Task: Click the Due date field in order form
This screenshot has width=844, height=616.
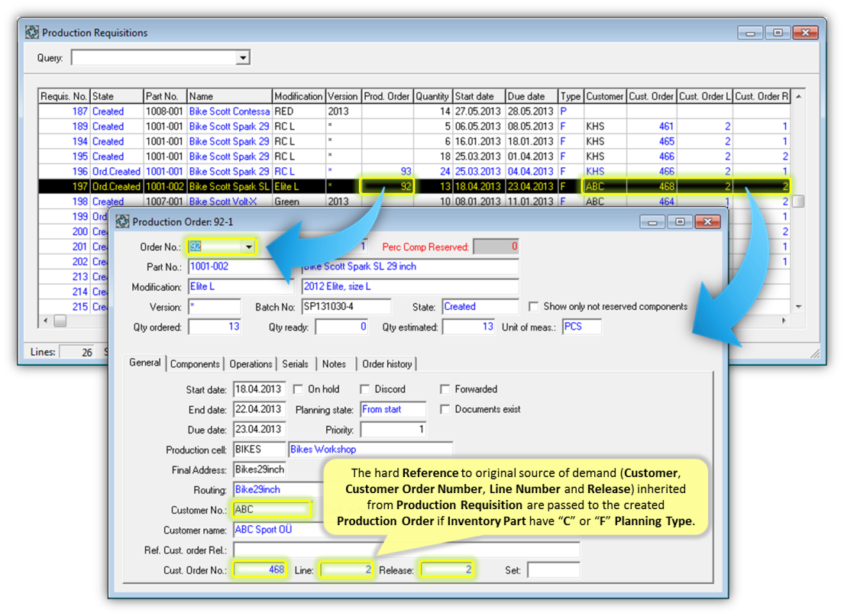Action: click(x=259, y=429)
